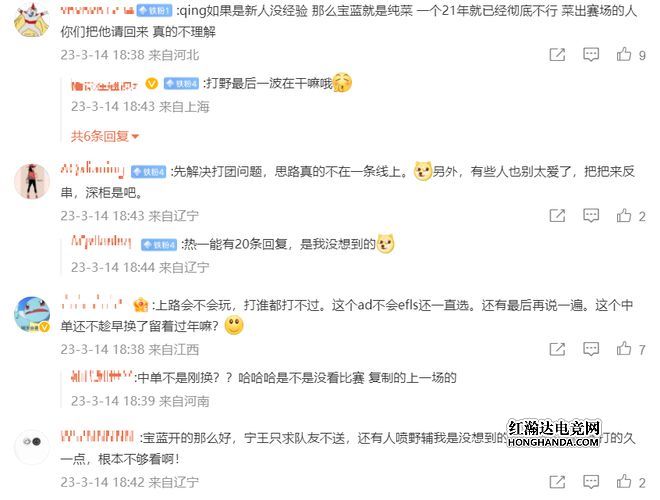Image resolution: width=660 pixels, height=500 pixels.
Task: Open the red-dressed figure avatar profile
Action: coord(32,181)
